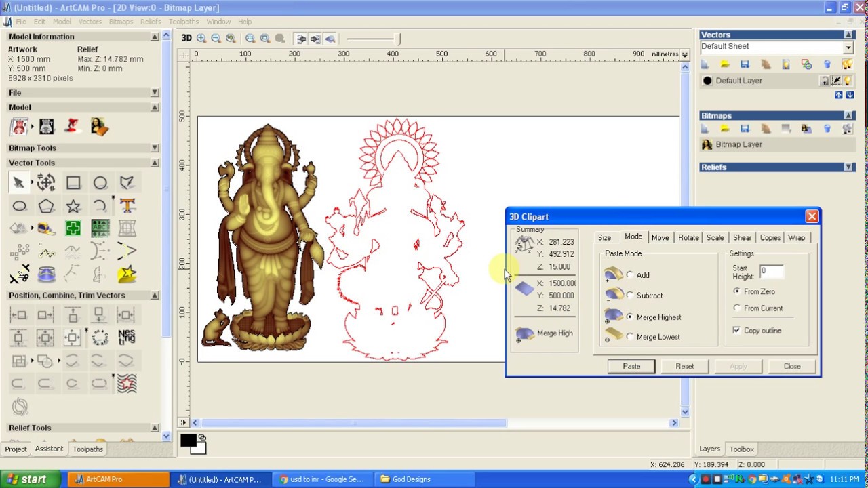Choose the Create Star tool
Screen dimensions: 868x488
click(x=73, y=206)
